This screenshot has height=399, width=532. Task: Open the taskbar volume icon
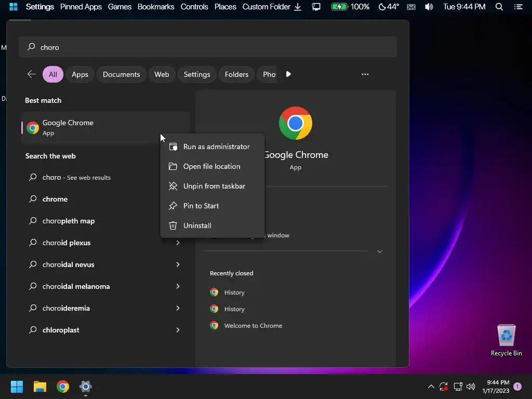(x=471, y=387)
